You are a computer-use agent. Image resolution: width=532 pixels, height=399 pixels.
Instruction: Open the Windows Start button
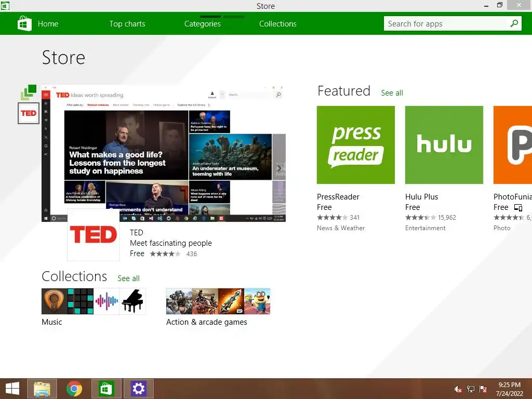point(12,389)
